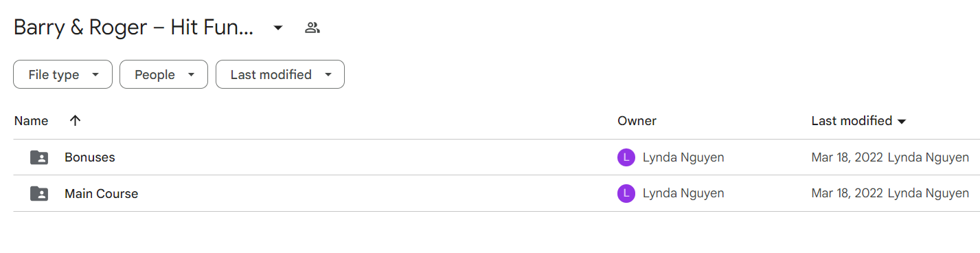The image size is (980, 253).
Task: Open the Bonuses folder
Action: click(x=90, y=157)
